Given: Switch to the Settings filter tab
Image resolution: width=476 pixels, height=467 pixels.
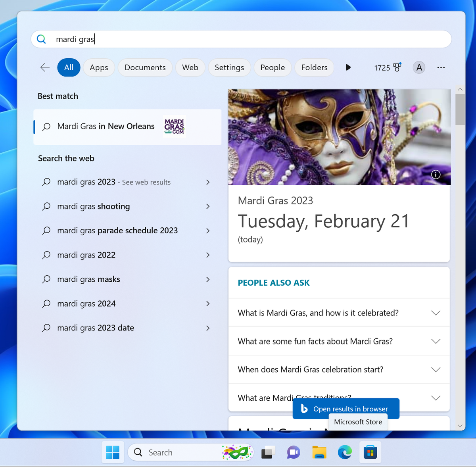Looking at the screenshot, I should [229, 67].
